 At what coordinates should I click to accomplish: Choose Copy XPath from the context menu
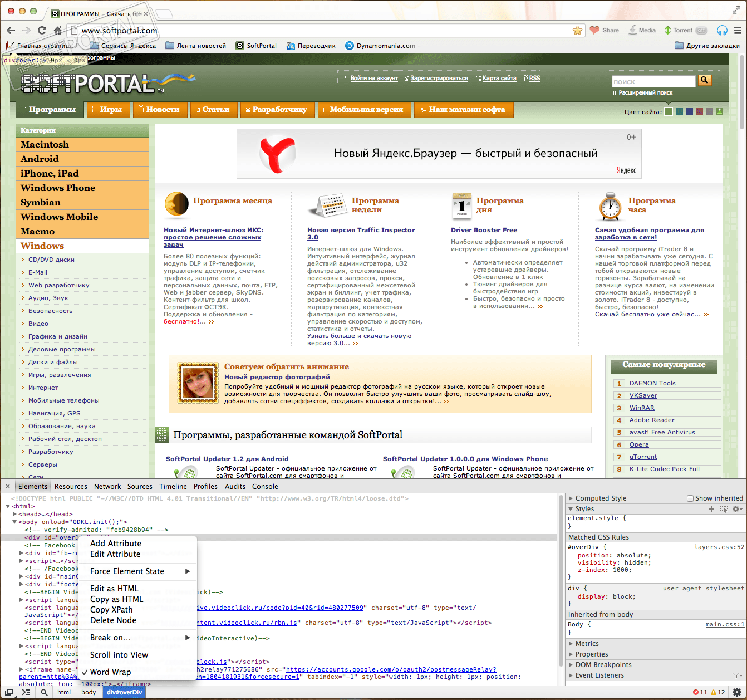[x=111, y=610]
